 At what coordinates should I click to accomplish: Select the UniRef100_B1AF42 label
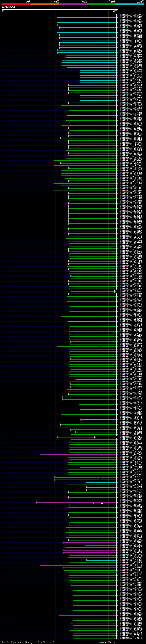pos(131,82)
